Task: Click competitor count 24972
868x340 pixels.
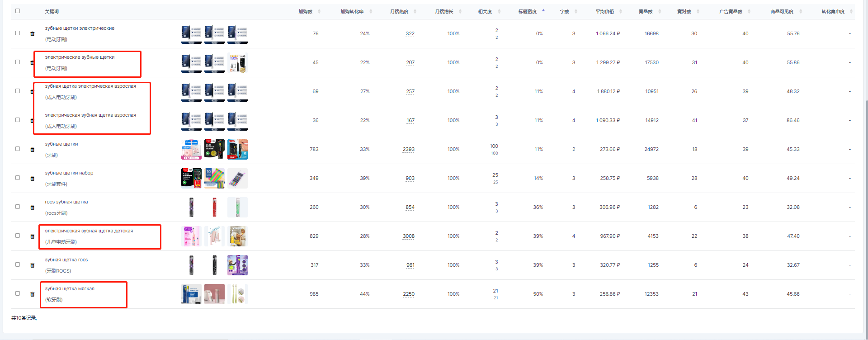Action: (x=651, y=149)
